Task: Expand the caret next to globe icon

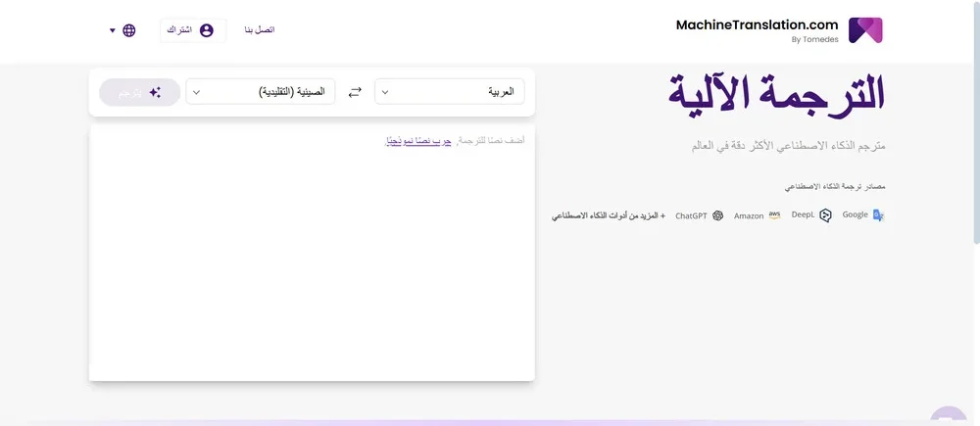Action: tap(113, 30)
